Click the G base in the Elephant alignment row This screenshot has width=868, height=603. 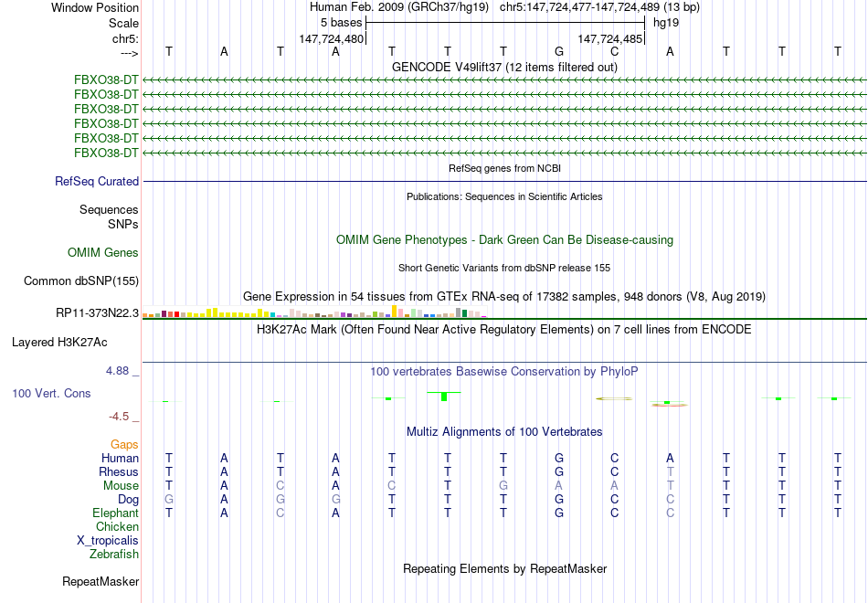point(559,513)
